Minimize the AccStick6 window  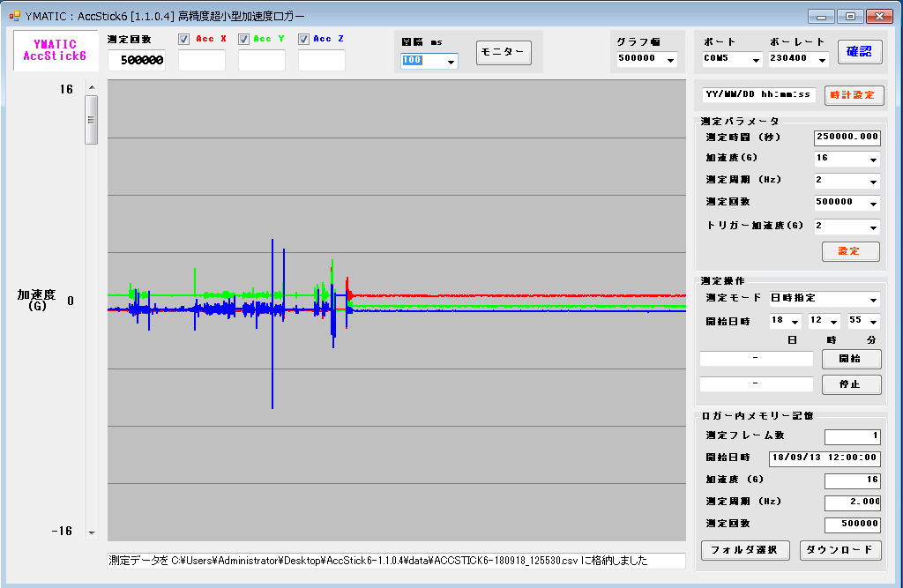(821, 17)
